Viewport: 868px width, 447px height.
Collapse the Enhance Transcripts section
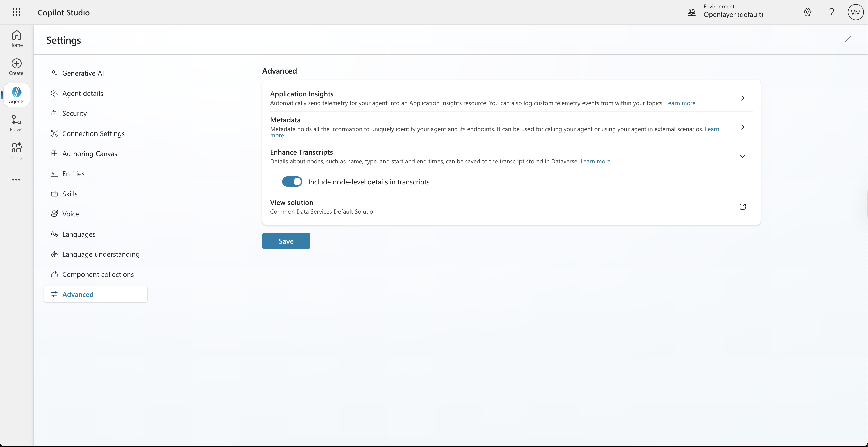742,156
